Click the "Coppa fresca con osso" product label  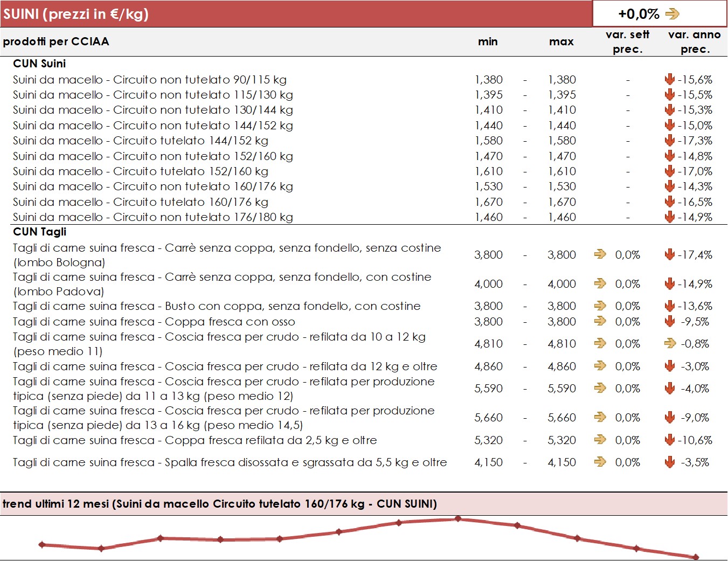click(x=230, y=322)
